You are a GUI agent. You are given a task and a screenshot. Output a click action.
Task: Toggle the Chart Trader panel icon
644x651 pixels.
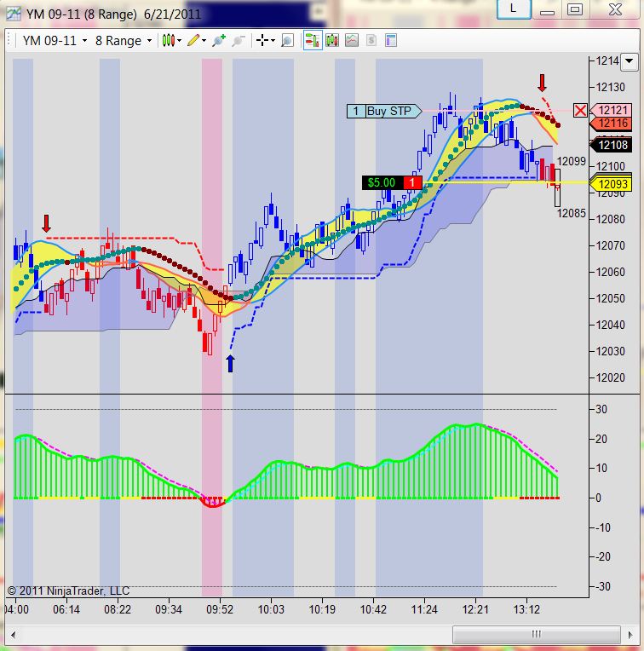313,40
